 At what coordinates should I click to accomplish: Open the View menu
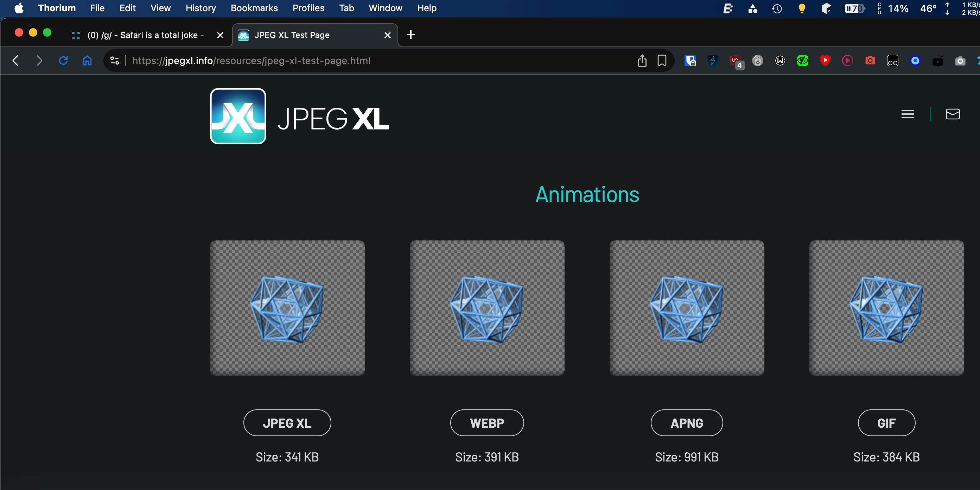[160, 8]
